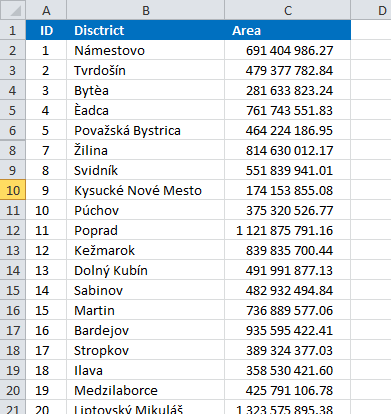Select the Bytèa cell
Screen dimensions: 391x414
click(x=146, y=90)
